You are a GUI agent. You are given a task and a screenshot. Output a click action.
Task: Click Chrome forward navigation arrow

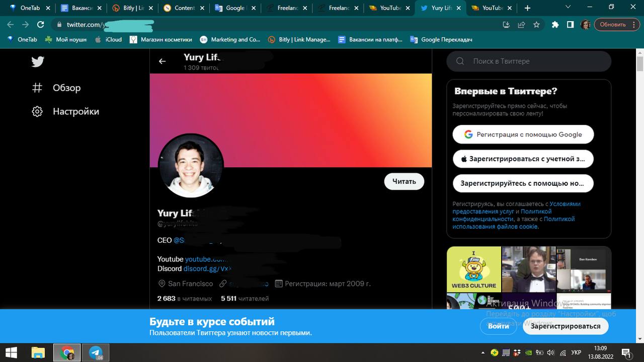(x=25, y=24)
